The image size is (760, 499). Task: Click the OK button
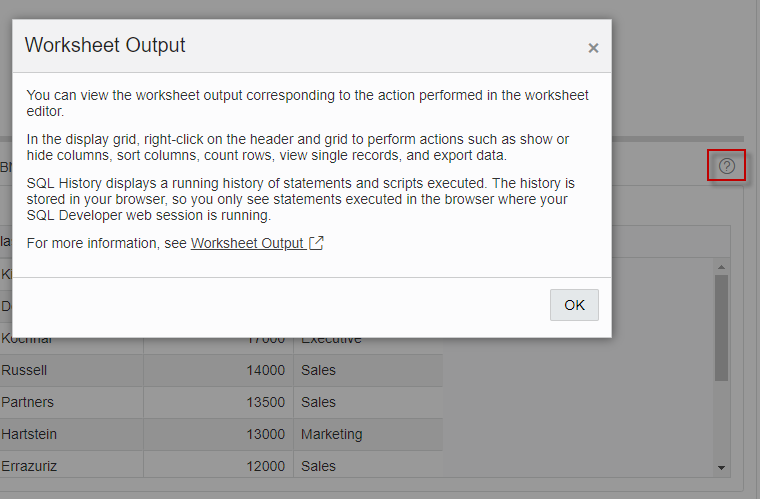(x=574, y=305)
